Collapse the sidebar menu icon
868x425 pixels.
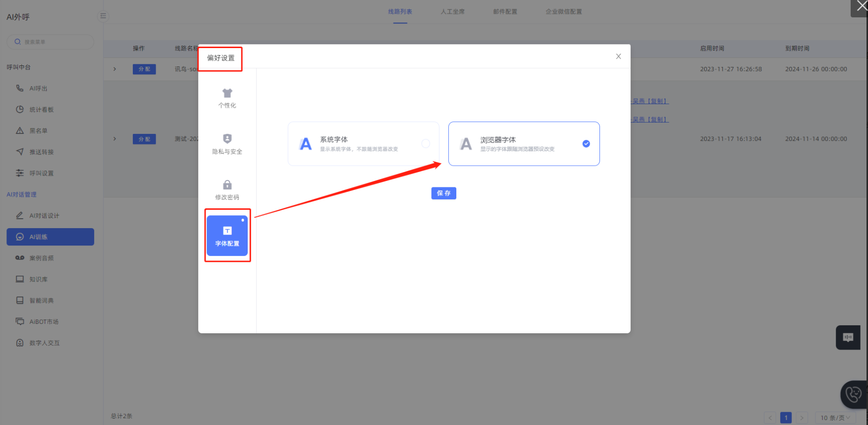coord(103,16)
